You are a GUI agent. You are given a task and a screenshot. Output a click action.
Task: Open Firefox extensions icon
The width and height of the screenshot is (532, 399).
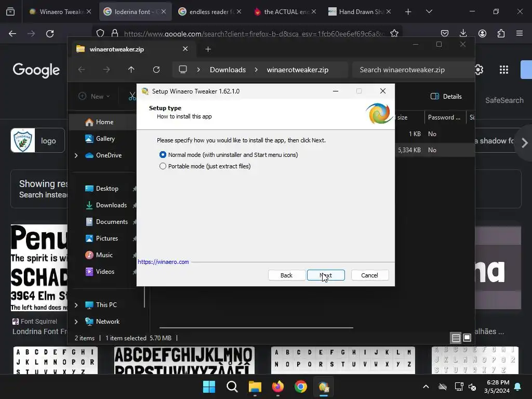(501, 33)
